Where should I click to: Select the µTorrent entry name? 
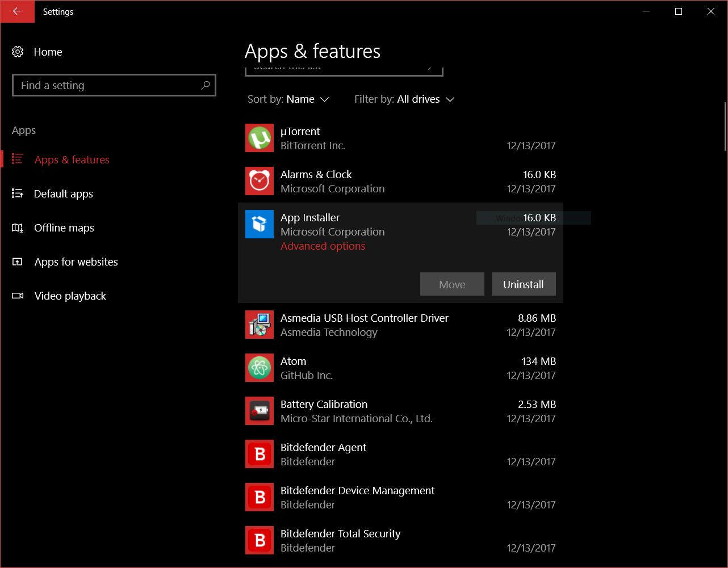pyautogui.click(x=300, y=132)
